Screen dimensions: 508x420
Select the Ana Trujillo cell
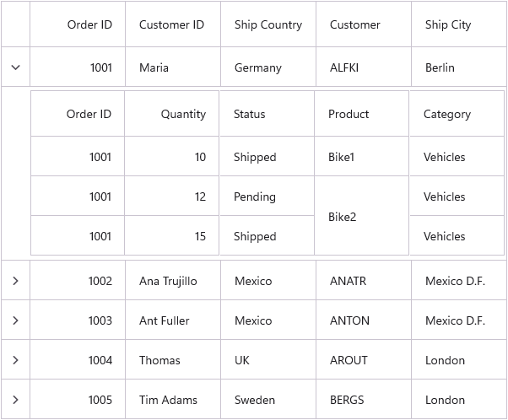(173, 281)
